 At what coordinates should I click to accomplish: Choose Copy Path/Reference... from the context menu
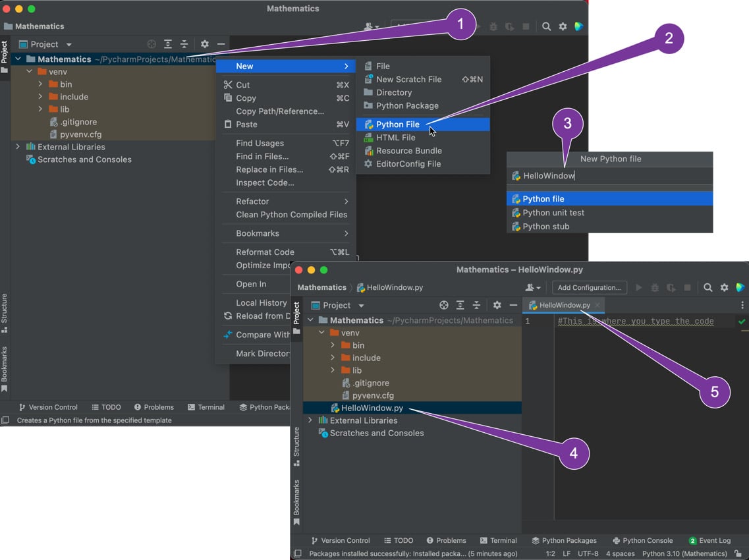[x=286, y=111]
